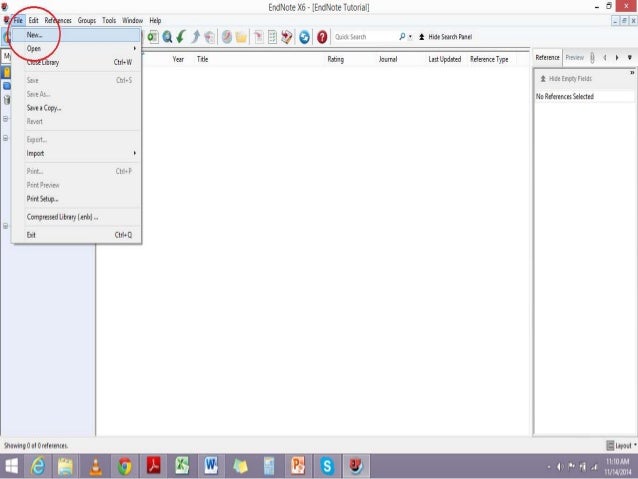Screen dimensions: 638x479
Task: Click the green import arrow toolbar icon
Action: point(181,37)
